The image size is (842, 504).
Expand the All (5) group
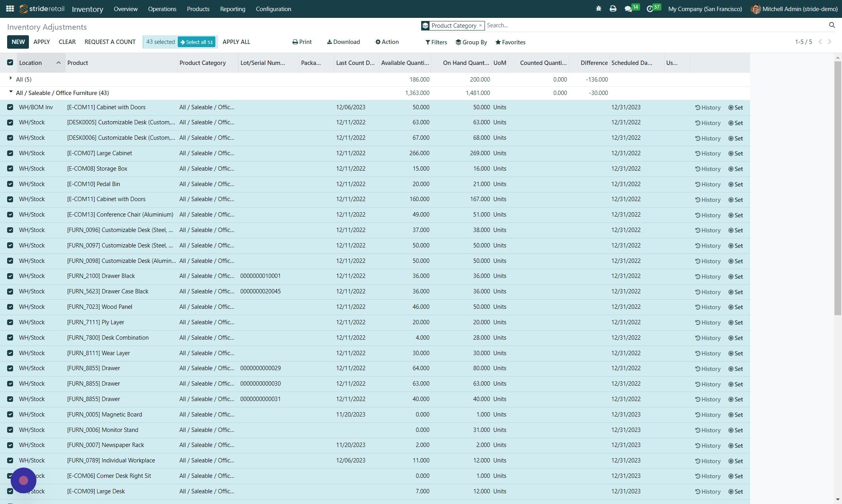click(11, 79)
